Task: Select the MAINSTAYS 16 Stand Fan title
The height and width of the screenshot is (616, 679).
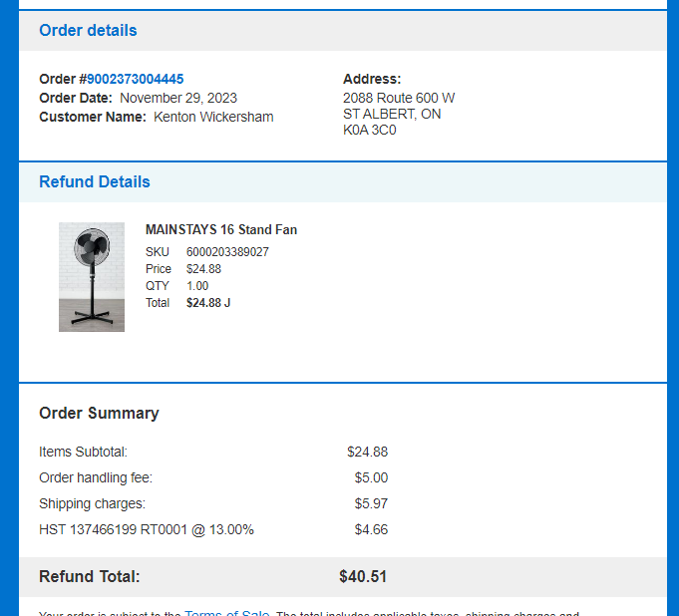Action: [221, 229]
